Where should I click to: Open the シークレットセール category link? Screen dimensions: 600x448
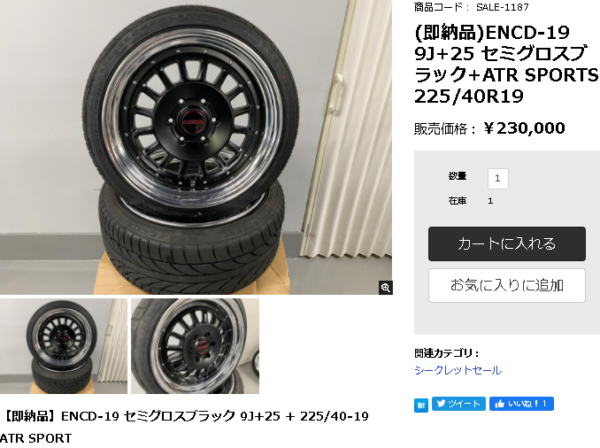point(458,370)
